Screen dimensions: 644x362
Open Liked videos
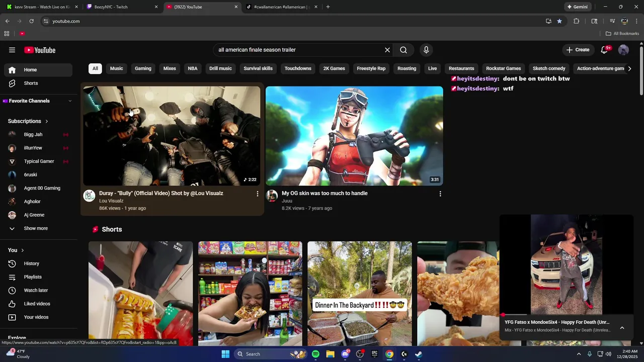pos(38,304)
